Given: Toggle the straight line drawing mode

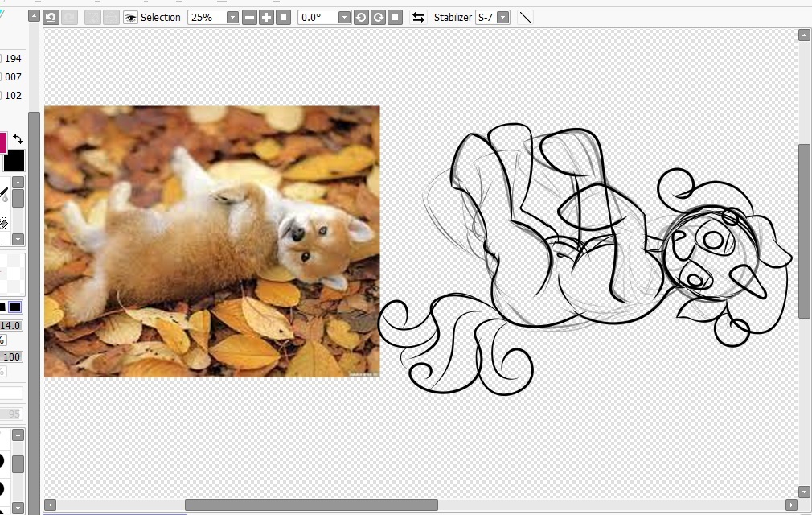Looking at the screenshot, I should (x=525, y=17).
